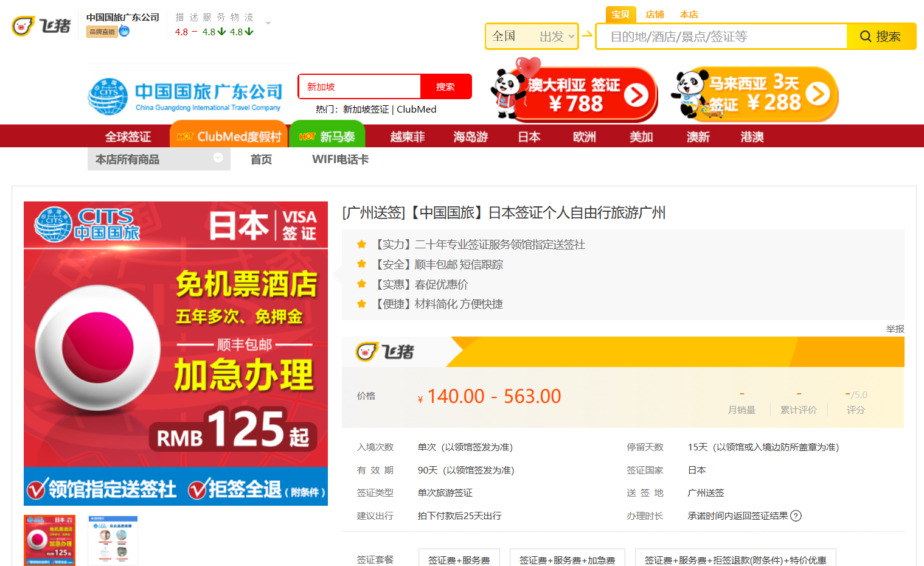This screenshot has width=924, height=566.
Task: Select the 签证费+服务费 package option
Action: click(x=459, y=559)
